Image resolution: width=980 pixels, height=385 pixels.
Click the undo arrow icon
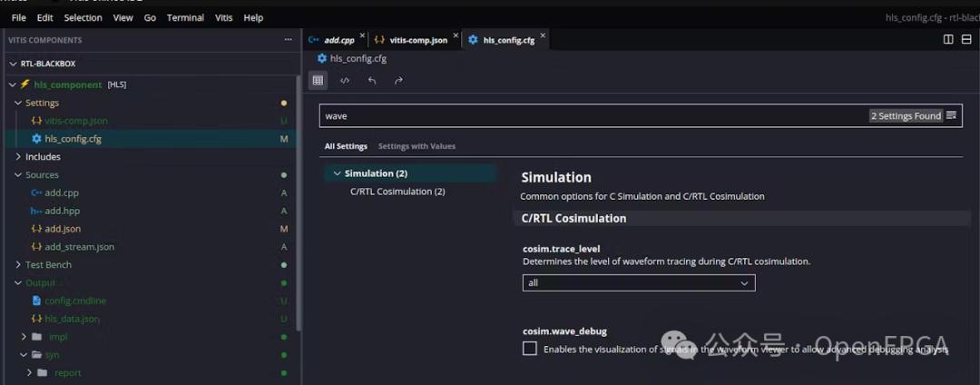[372, 81]
